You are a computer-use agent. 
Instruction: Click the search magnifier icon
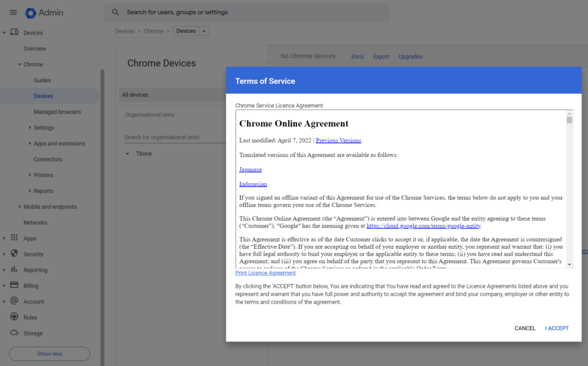click(115, 13)
